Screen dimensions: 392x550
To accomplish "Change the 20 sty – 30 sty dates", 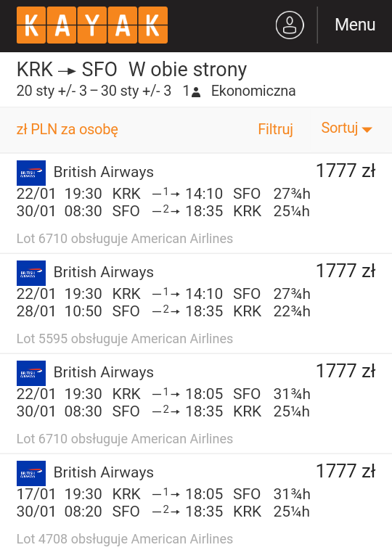I will 94,91.
